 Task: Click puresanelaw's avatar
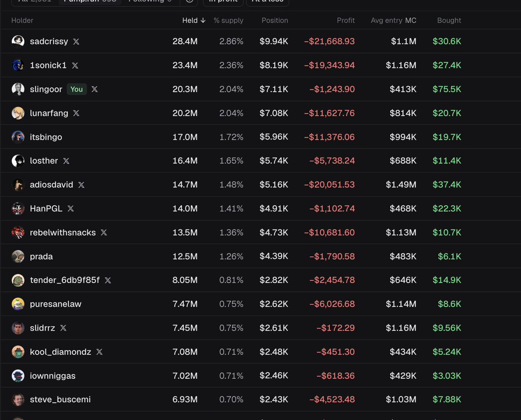click(18, 304)
